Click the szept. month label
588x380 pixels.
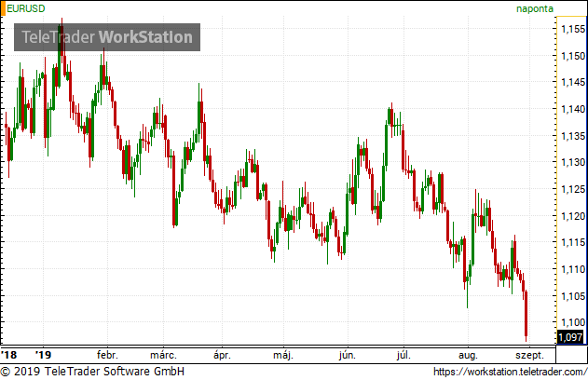529,355
